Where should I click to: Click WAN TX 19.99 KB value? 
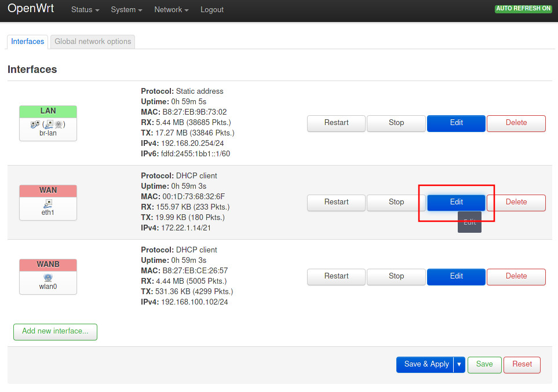click(190, 217)
